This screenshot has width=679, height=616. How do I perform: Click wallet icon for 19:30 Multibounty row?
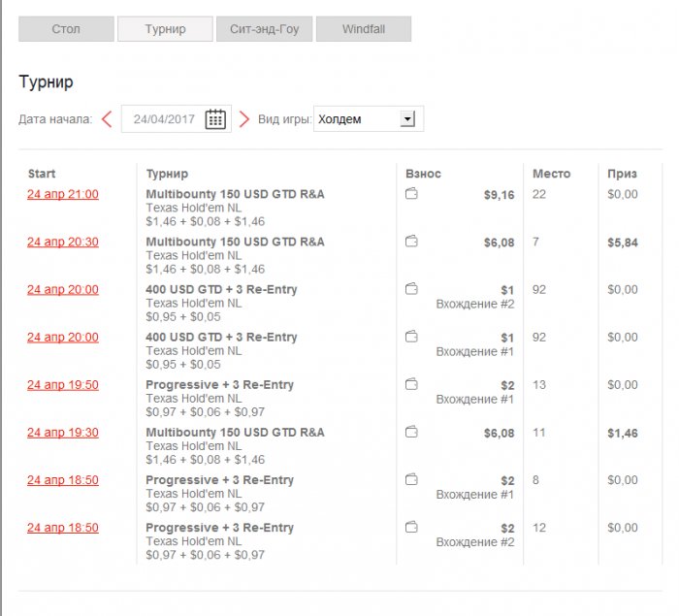[411, 432]
